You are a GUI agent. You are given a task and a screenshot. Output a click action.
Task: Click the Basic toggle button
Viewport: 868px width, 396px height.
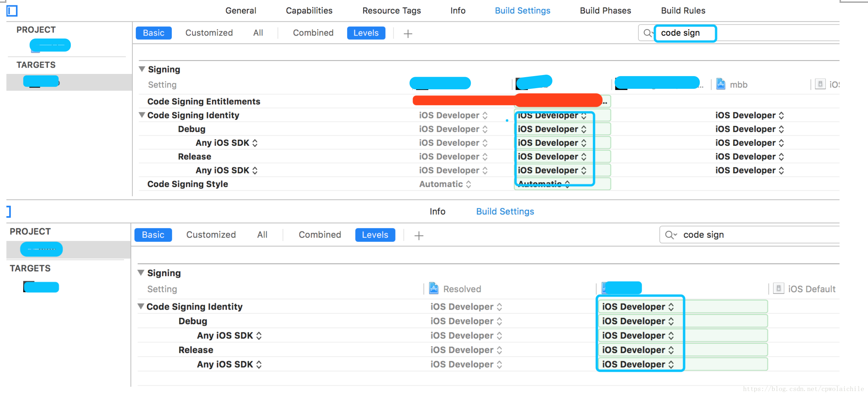pos(153,33)
